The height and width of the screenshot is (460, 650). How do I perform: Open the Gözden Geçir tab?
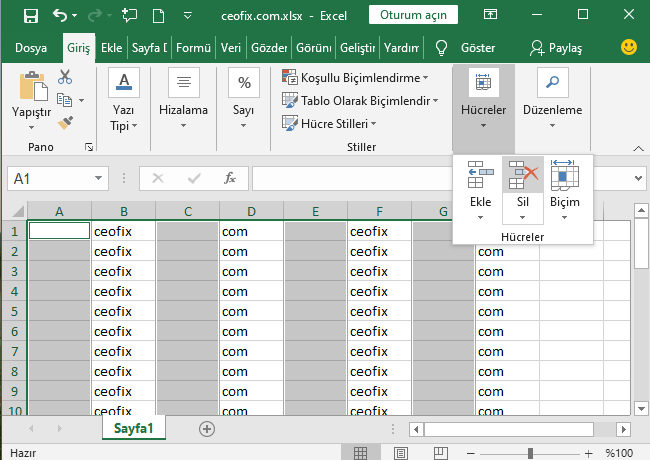click(x=269, y=48)
